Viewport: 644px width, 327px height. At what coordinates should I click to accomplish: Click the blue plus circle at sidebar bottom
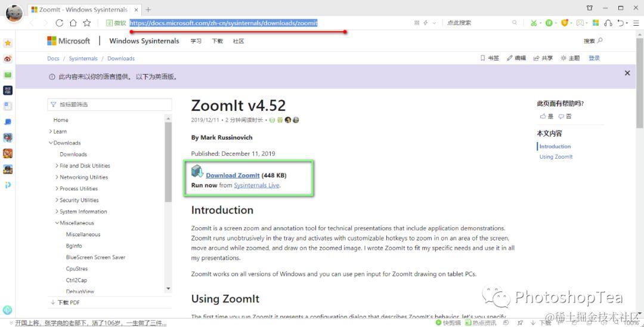[7, 310]
